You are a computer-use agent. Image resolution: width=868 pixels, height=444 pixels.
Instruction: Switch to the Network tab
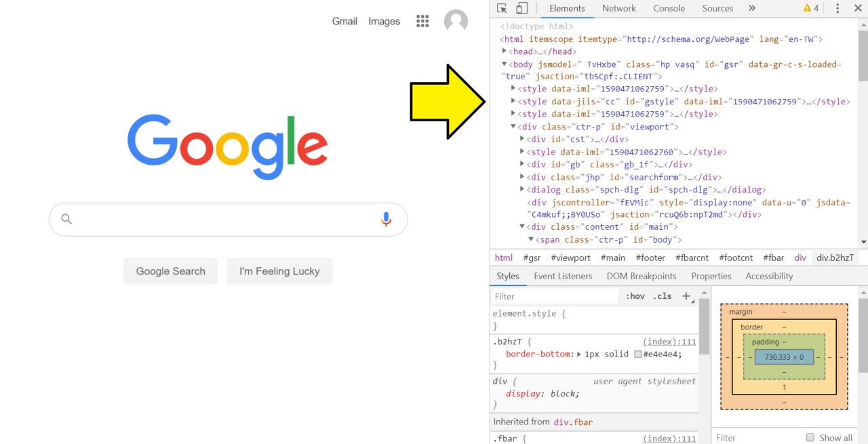coord(618,8)
